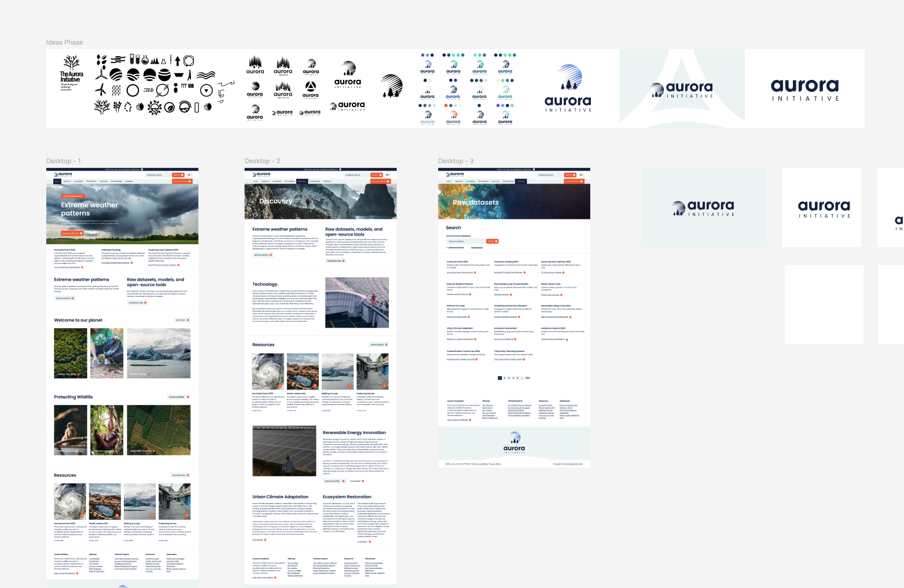904x588 pixels.
Task: Expand the About Us navigation dropdown
Action: pyautogui.click(x=67, y=181)
